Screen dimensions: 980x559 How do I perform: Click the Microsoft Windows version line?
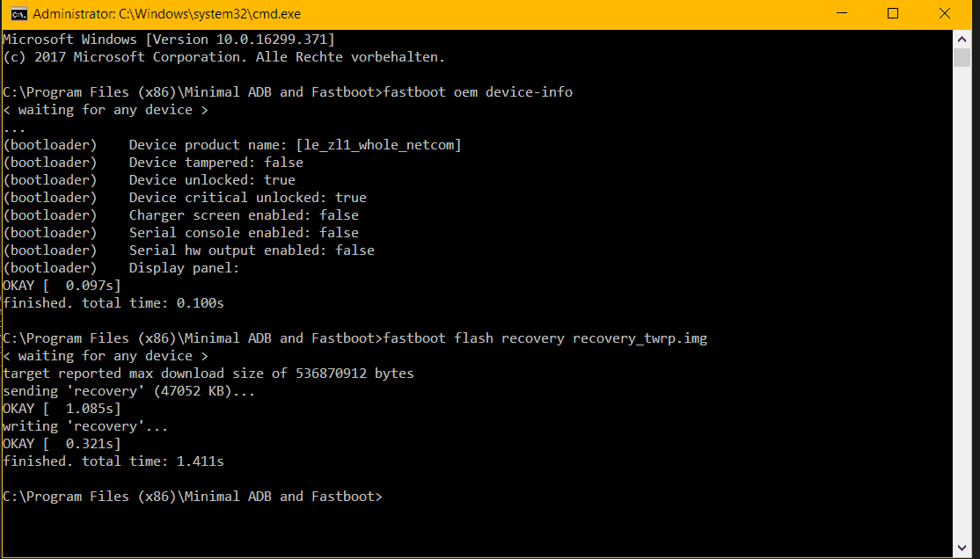[x=169, y=40]
